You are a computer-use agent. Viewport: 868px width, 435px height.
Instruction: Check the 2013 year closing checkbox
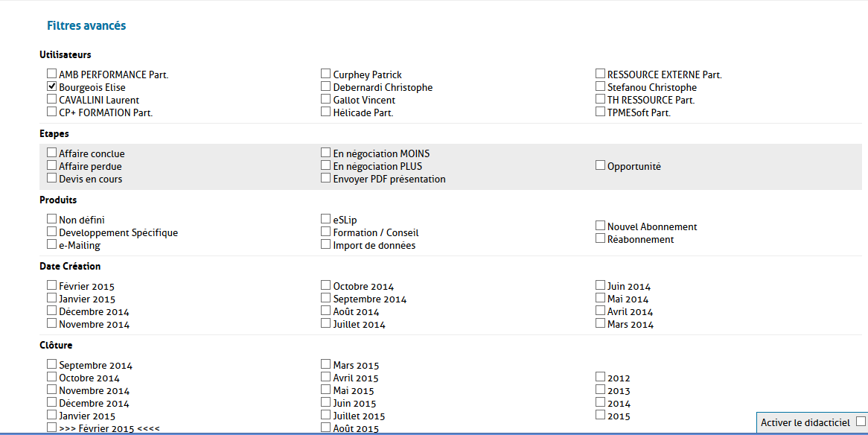click(600, 390)
